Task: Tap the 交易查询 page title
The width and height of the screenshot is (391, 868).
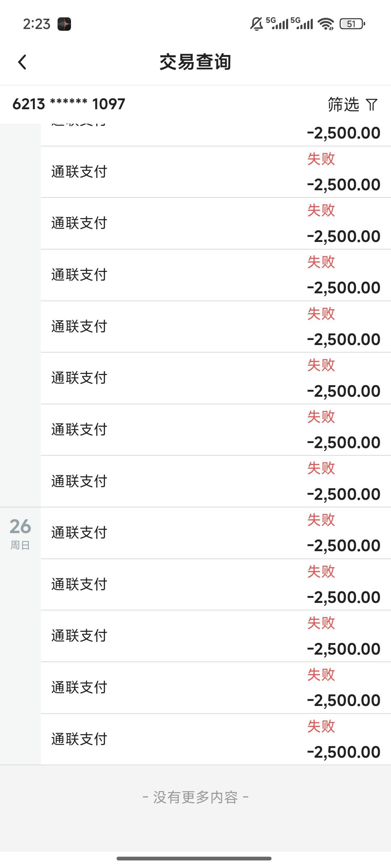Action: coord(195,62)
